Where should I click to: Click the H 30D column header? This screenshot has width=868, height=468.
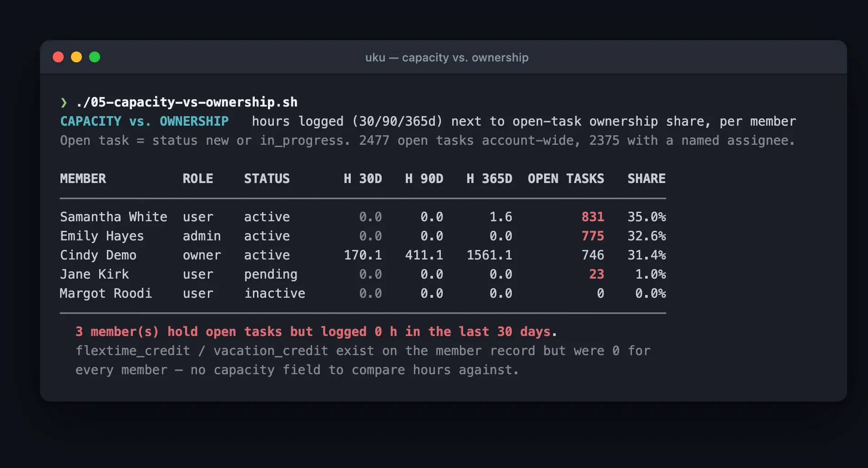tap(363, 178)
